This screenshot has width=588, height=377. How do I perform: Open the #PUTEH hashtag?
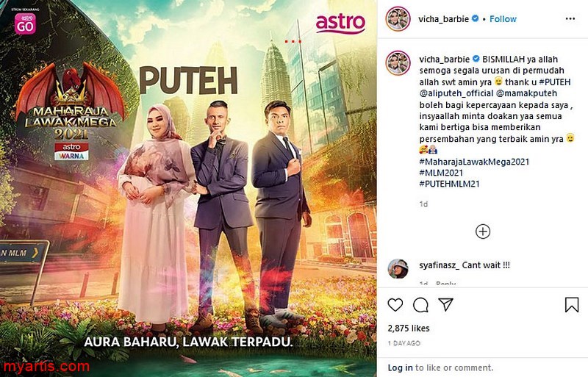coord(555,82)
